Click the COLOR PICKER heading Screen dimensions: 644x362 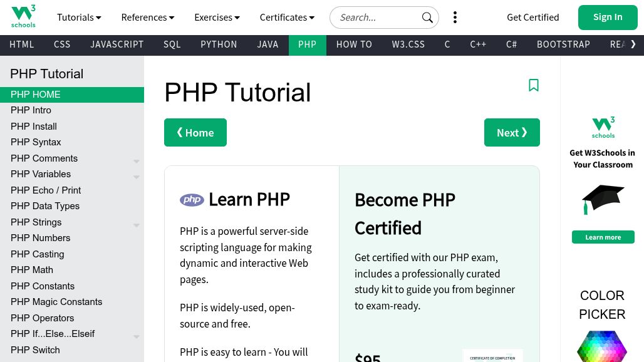(x=602, y=305)
